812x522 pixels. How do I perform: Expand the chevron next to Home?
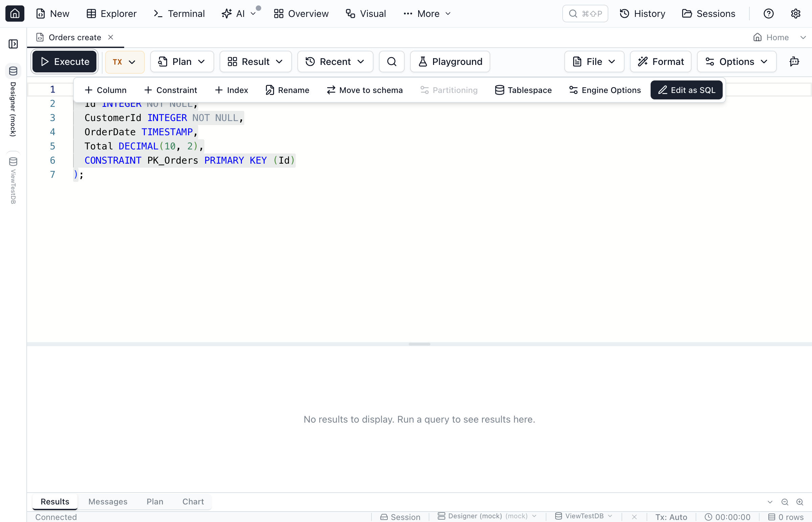coord(803,37)
